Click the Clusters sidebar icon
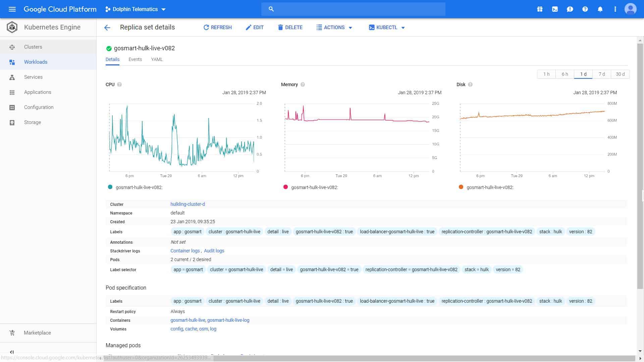 12,47
